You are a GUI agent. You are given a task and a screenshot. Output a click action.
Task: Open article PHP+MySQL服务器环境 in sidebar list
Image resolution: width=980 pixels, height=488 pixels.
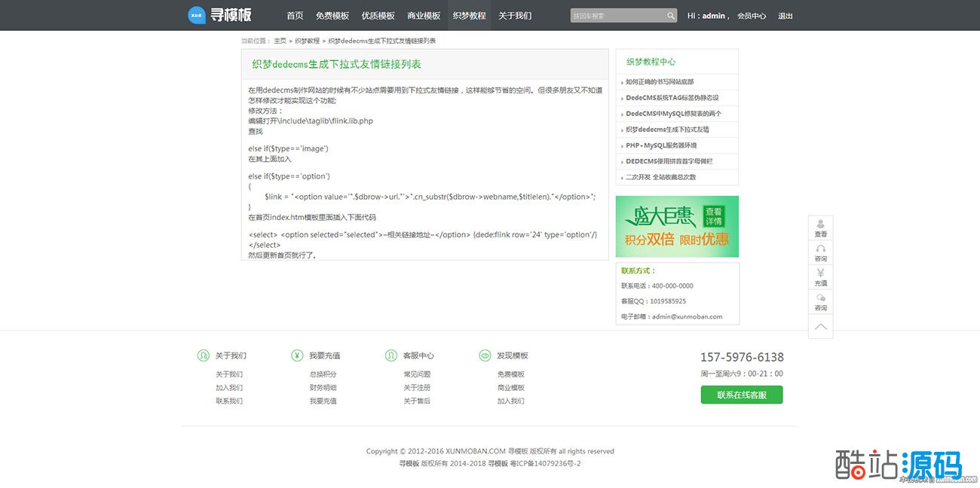(x=661, y=145)
